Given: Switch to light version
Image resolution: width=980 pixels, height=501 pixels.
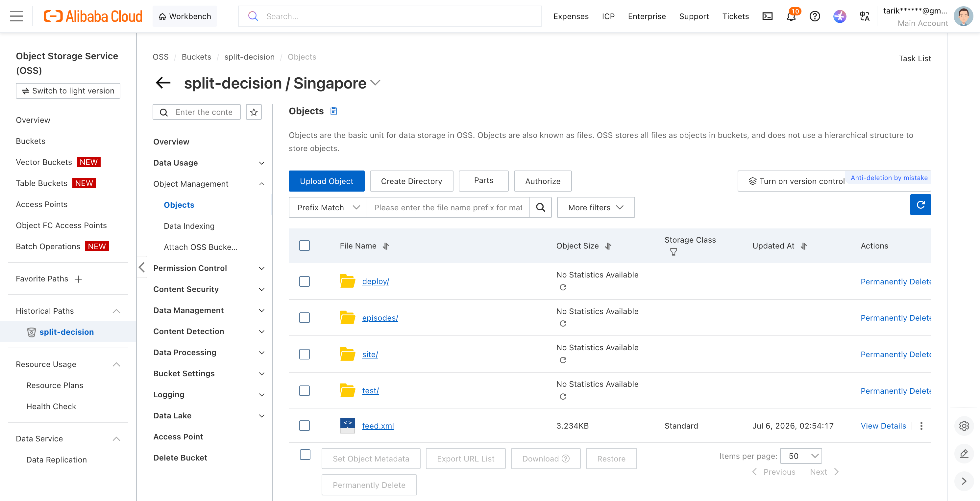Looking at the screenshot, I should point(68,91).
